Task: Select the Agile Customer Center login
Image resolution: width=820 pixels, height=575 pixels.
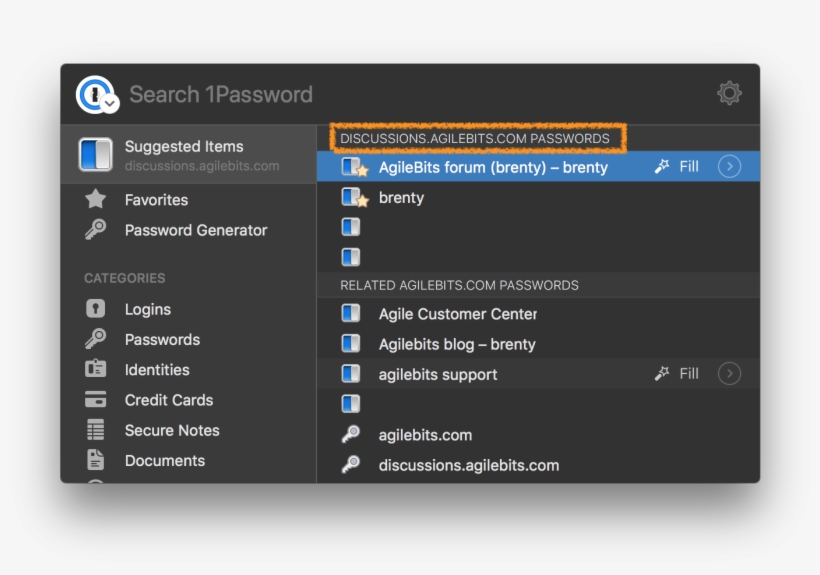Action: (457, 314)
